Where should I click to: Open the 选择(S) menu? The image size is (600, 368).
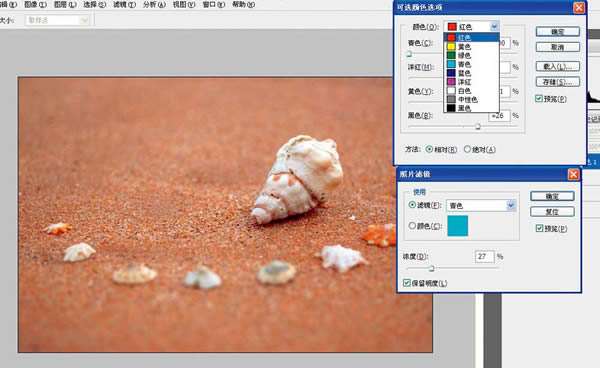95,5
